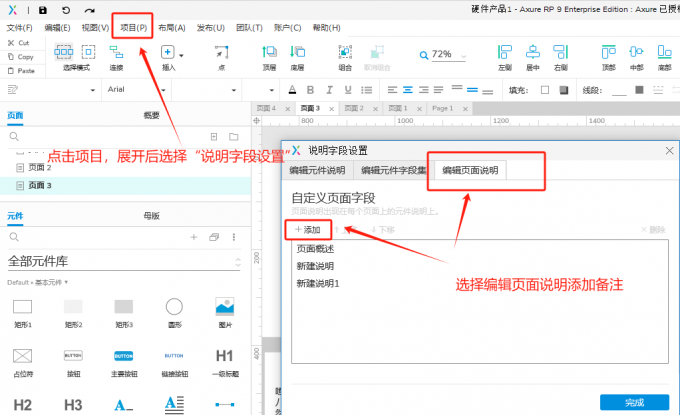Open the 插入 dropdown arrow
Viewport: 680px width, 415px height.
point(181,56)
